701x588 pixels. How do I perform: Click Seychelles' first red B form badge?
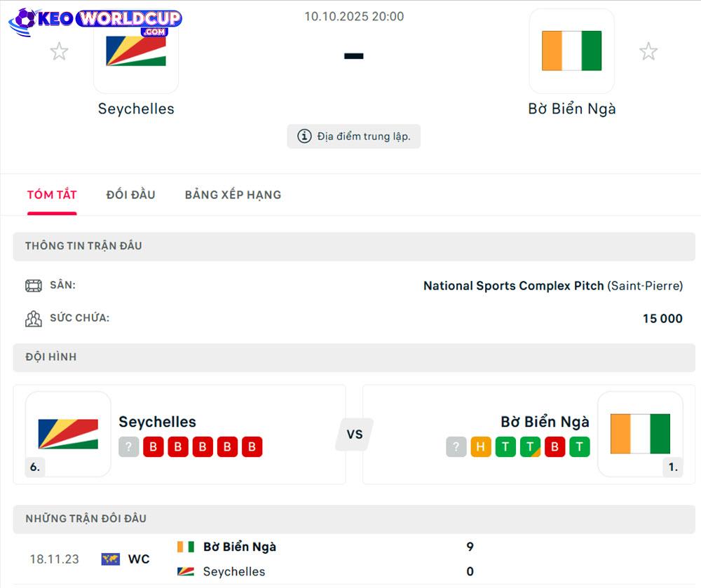tap(154, 447)
